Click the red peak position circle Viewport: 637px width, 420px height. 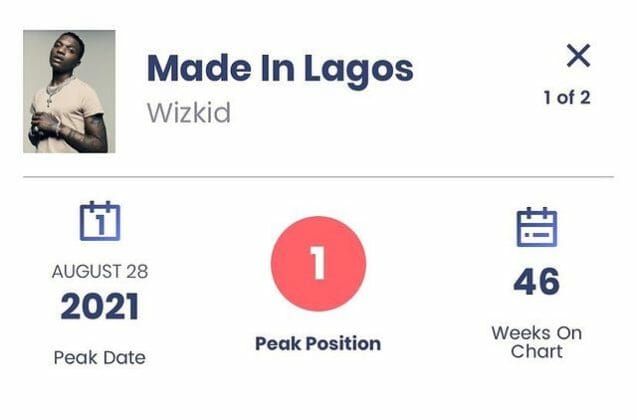[x=318, y=264]
